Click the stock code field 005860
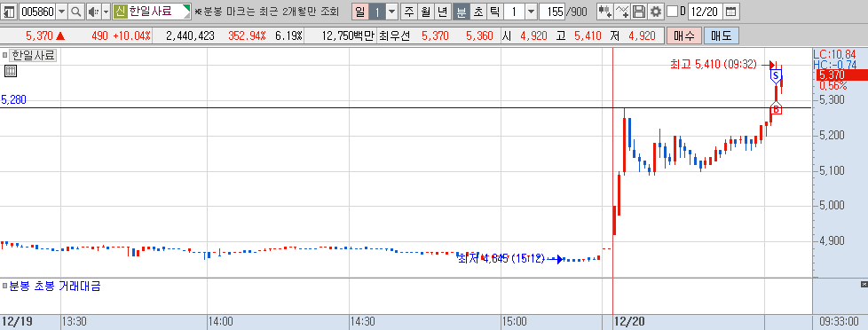868x330 pixels. (36, 11)
